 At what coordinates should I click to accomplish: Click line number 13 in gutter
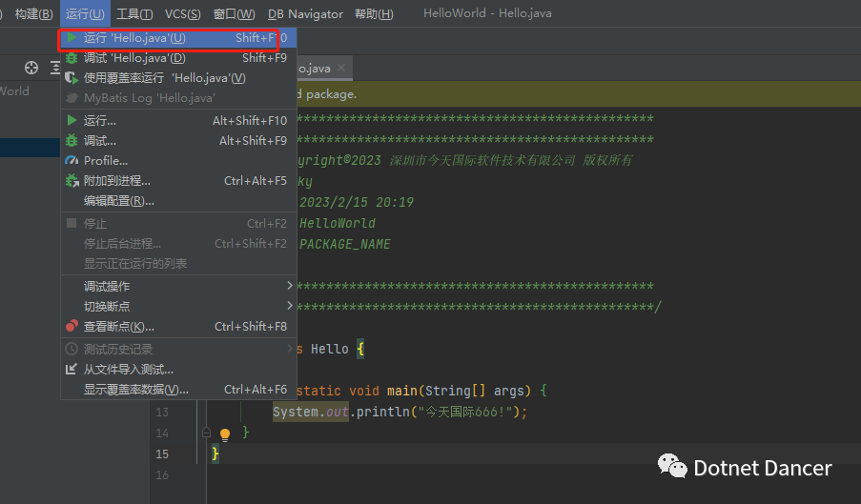click(162, 413)
